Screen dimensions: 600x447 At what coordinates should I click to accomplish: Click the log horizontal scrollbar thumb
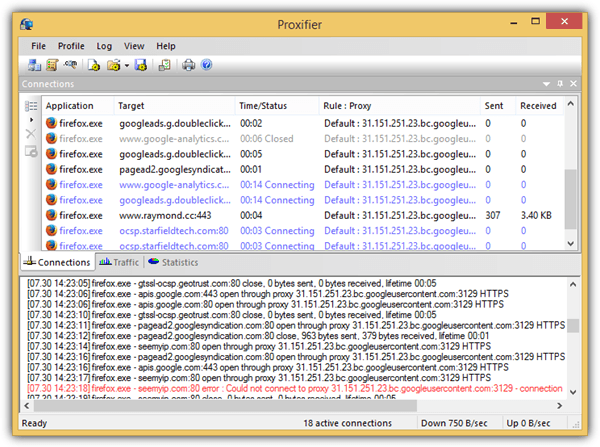tap(225, 405)
